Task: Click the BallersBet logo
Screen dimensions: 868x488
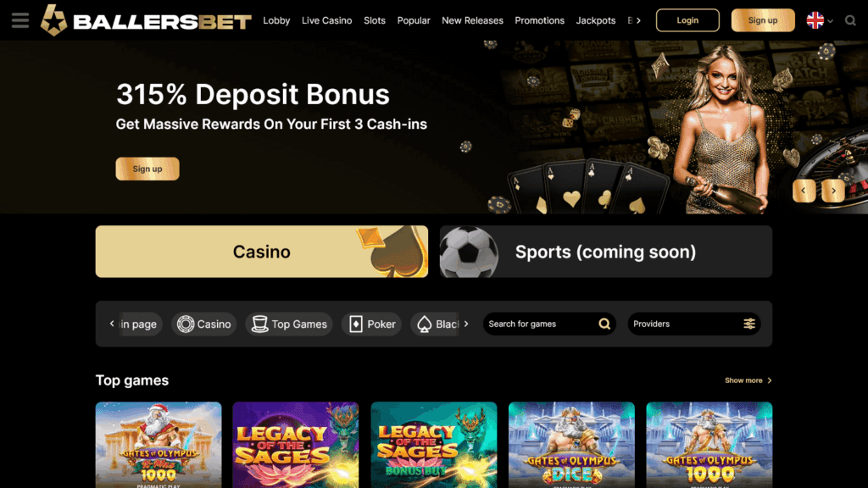Action: [x=146, y=20]
